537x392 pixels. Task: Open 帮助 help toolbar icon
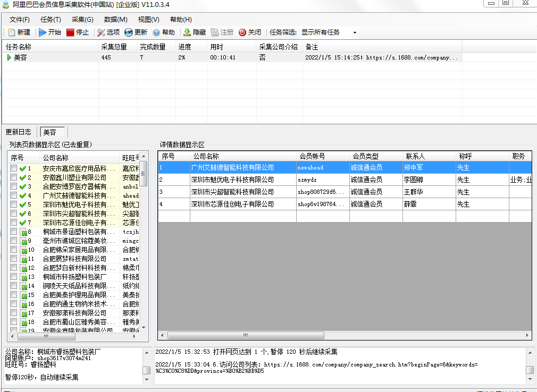pos(156,32)
